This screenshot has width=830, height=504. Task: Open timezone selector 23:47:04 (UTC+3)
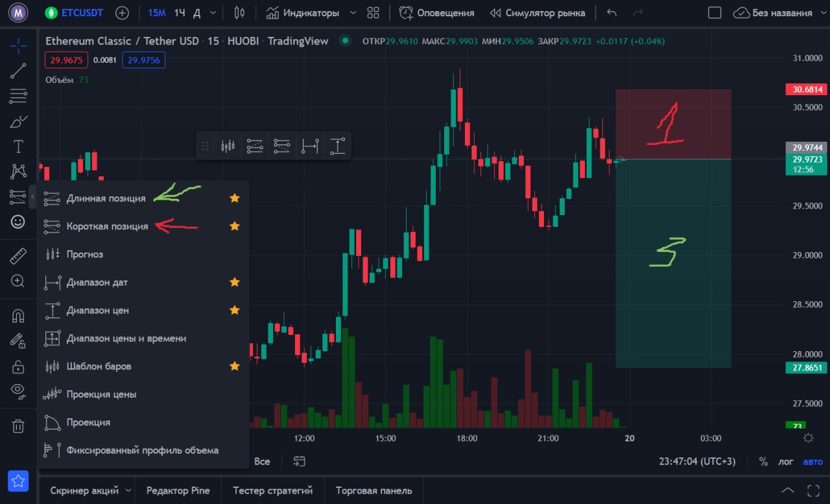[x=696, y=462]
